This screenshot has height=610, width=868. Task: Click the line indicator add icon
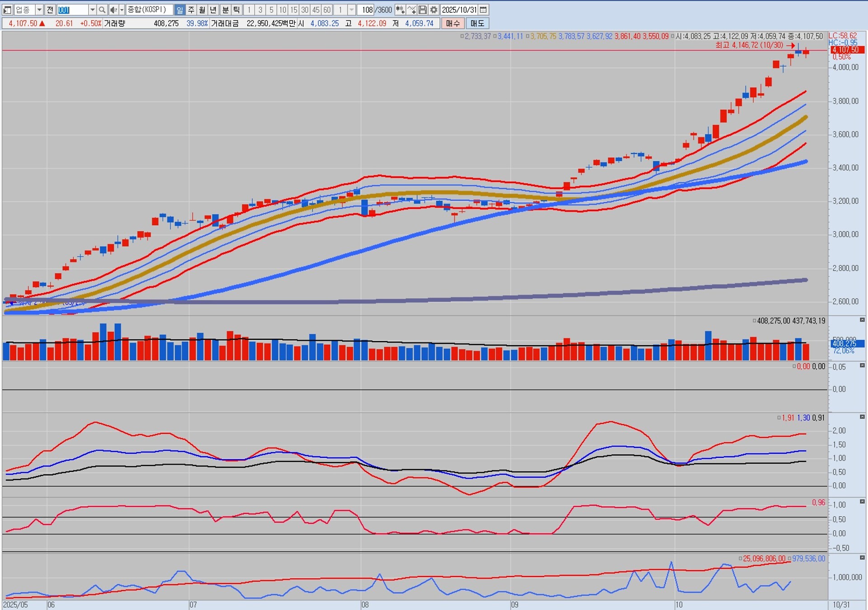coord(411,9)
